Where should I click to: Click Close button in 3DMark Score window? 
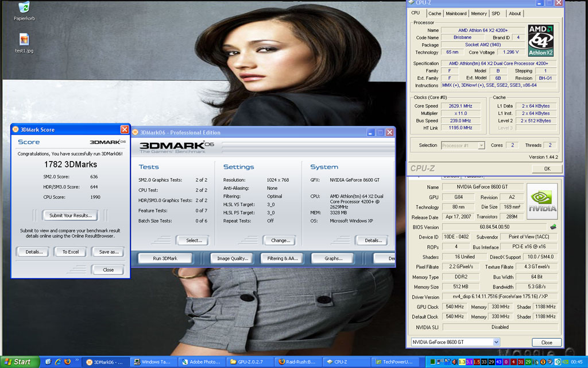[108, 270]
